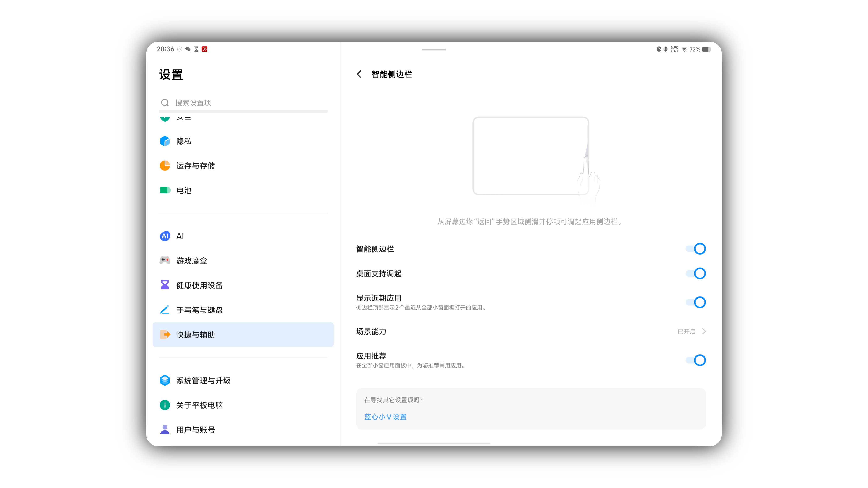Open the 手写笔与键盘 settings category
Image resolution: width=868 pixels, height=488 pixels.
tap(243, 310)
